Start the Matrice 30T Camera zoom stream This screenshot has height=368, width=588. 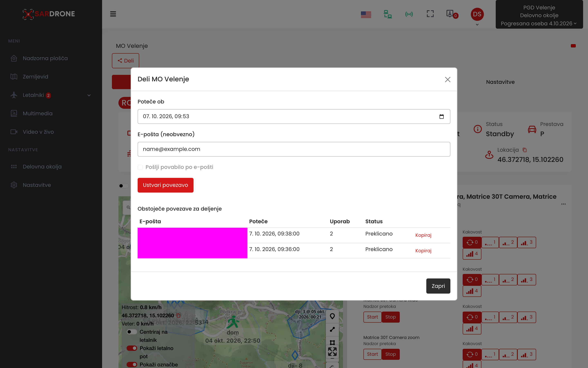372,354
